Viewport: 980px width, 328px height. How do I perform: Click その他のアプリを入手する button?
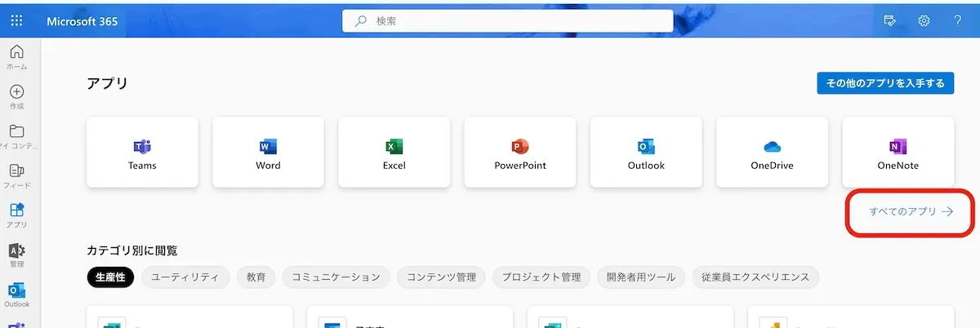tap(885, 82)
